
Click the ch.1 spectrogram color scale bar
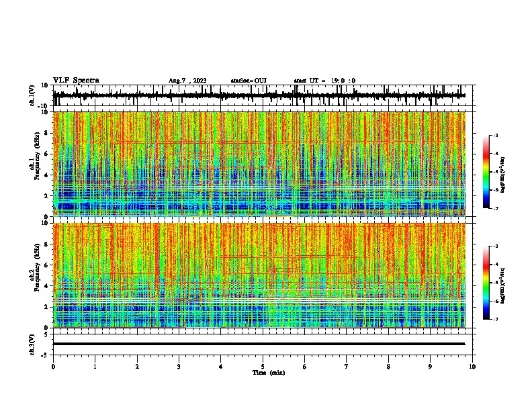tap(486, 172)
